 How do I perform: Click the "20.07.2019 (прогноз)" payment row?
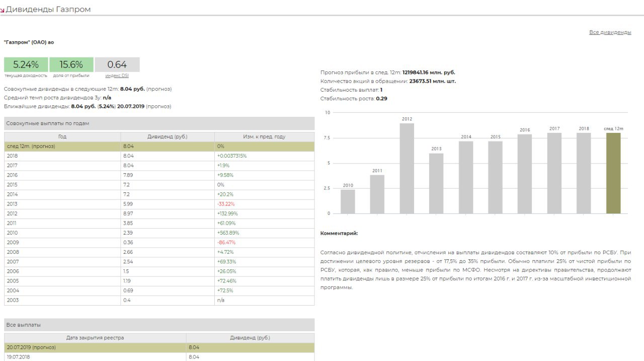coord(159,347)
